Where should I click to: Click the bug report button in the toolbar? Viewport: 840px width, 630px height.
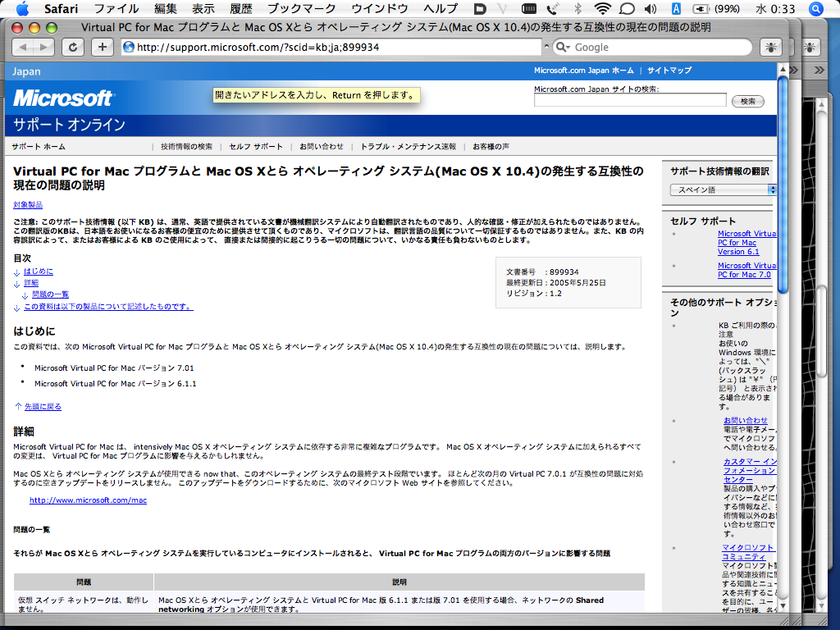pos(771,47)
